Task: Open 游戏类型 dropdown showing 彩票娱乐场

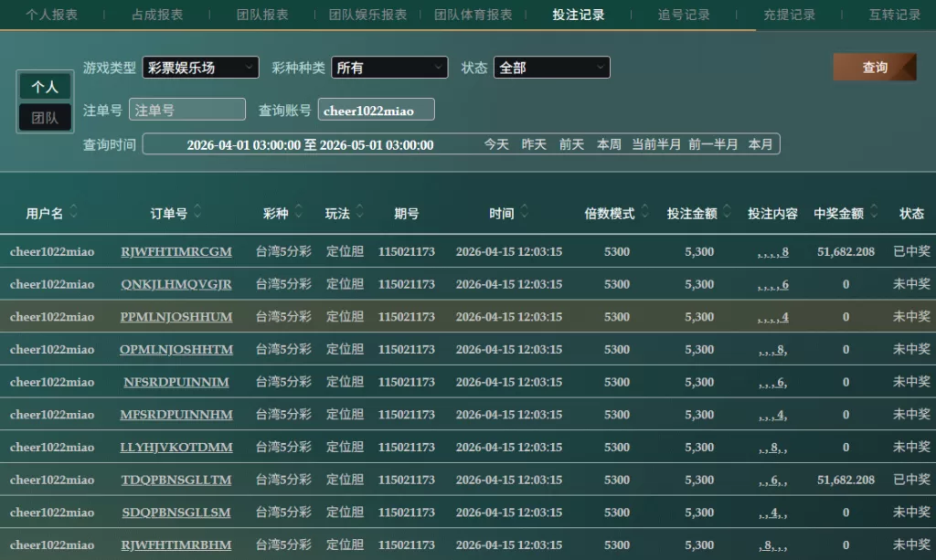Action: tap(200, 68)
